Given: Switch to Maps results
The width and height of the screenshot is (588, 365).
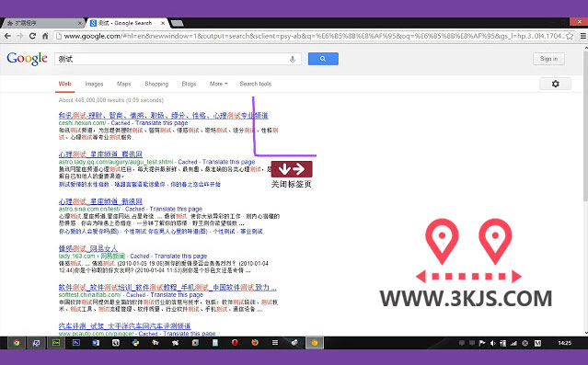Looking at the screenshot, I should [x=123, y=84].
